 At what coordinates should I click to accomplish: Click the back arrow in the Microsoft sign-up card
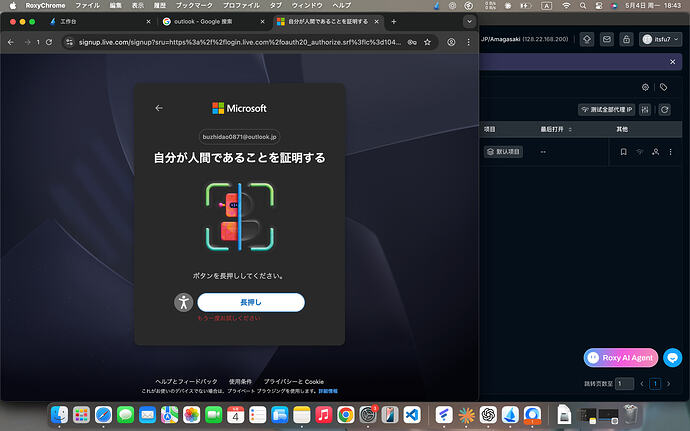point(159,108)
